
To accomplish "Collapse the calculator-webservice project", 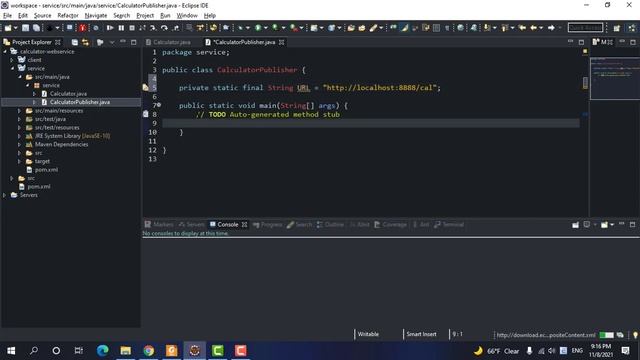I will point(5,51).
